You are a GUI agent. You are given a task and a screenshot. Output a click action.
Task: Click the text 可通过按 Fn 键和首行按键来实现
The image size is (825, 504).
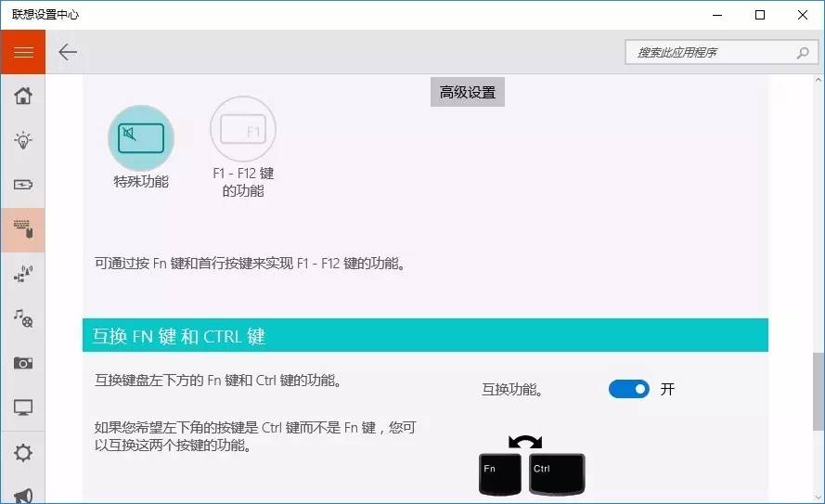194,263
